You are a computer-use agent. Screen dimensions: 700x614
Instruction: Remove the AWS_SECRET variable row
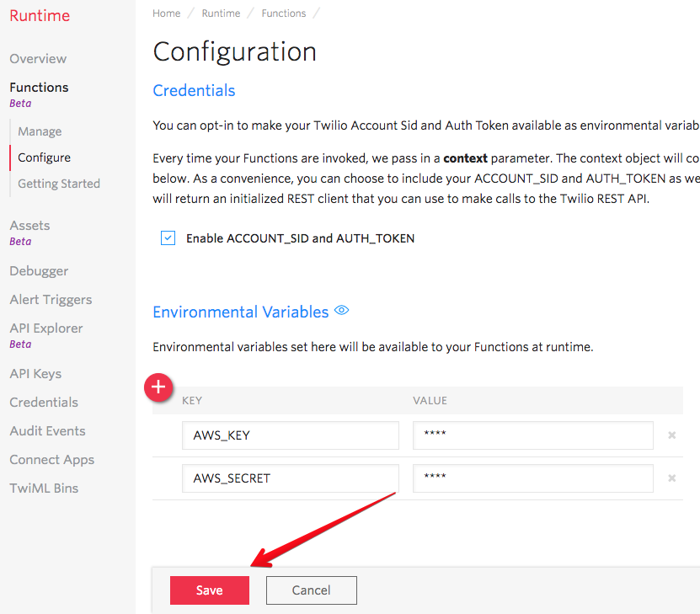671,478
